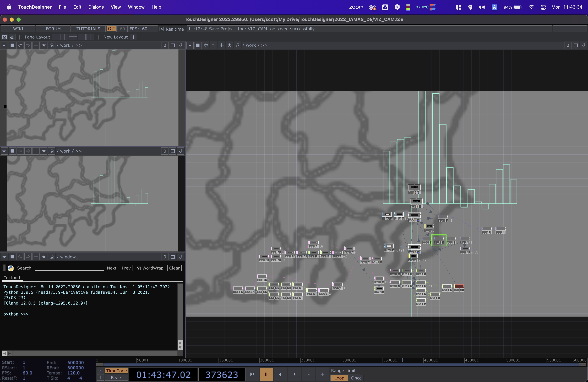Maximize the large network pane with its square icon
This screenshot has height=382, width=588.
pos(576,45)
